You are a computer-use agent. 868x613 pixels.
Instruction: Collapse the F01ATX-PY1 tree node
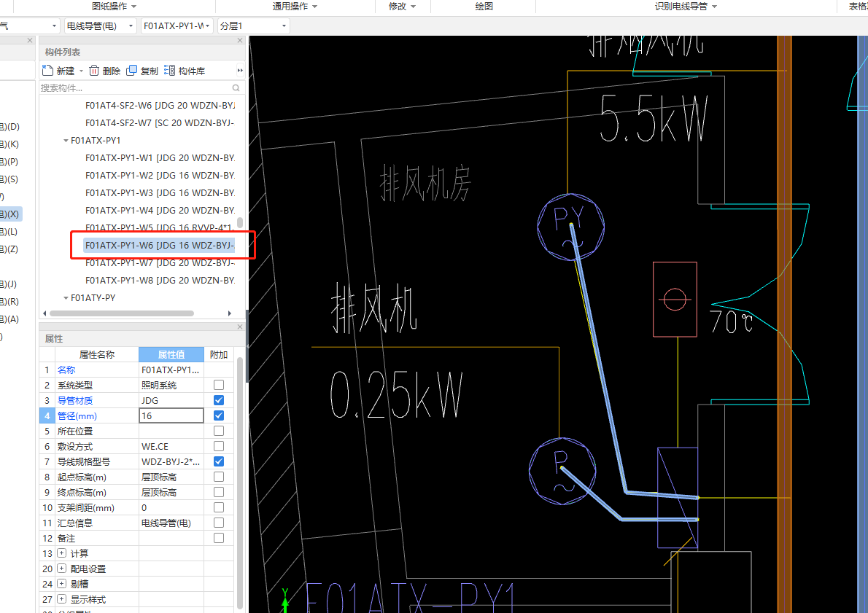coord(66,141)
